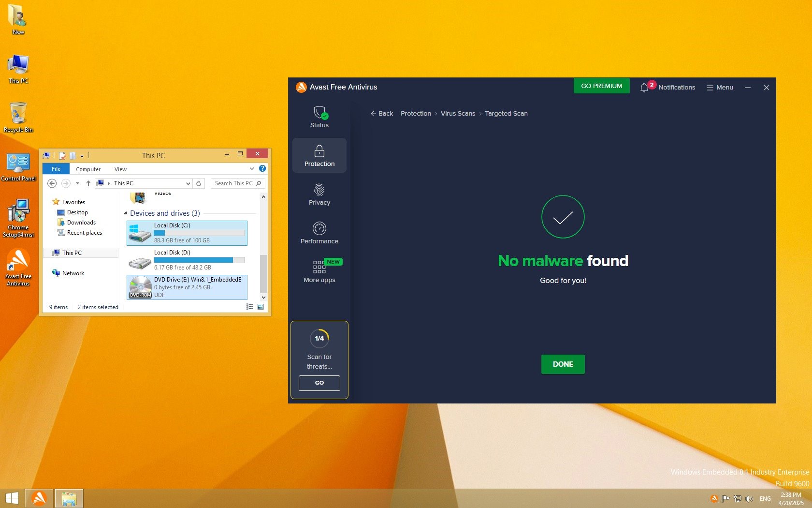Go up one level in Explorer
Screen dimensions: 812x508
click(88, 183)
